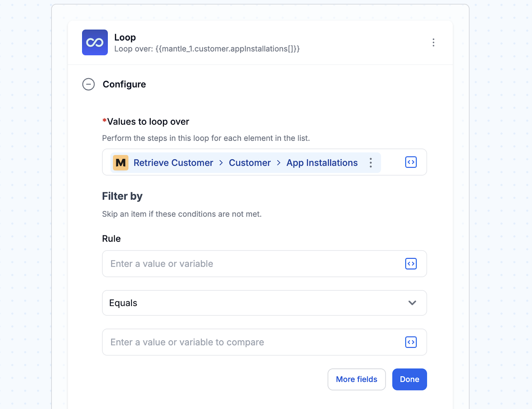Select Customer segment in variable path
This screenshot has width=532, height=409.
click(250, 163)
